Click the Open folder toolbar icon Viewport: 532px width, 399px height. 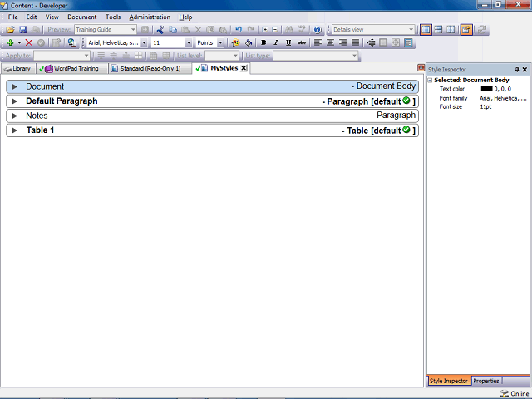point(10,30)
